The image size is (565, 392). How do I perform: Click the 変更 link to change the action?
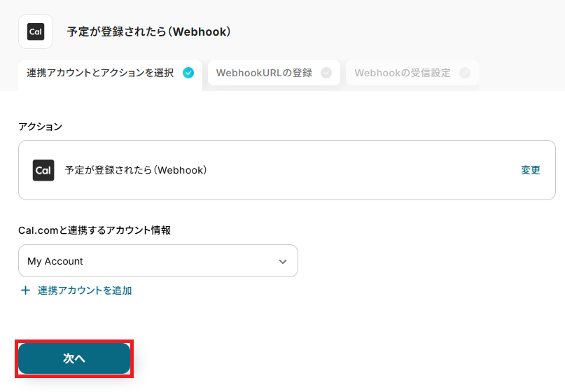pos(531,170)
